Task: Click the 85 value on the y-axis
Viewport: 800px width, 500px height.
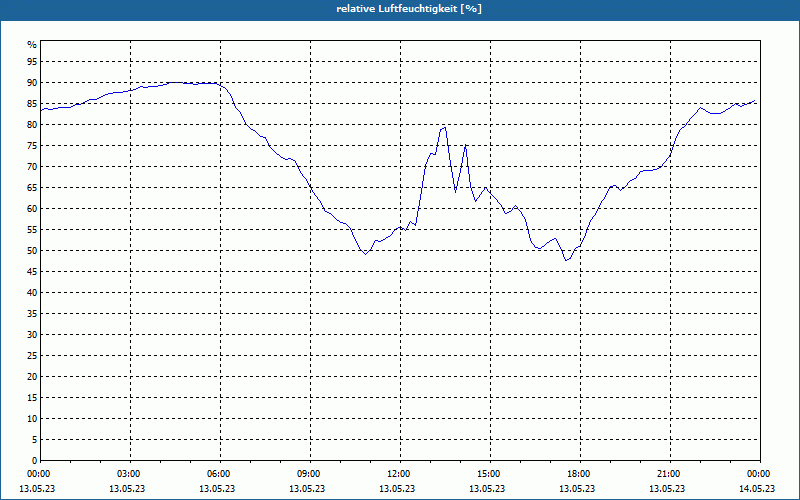Action: (x=32, y=104)
